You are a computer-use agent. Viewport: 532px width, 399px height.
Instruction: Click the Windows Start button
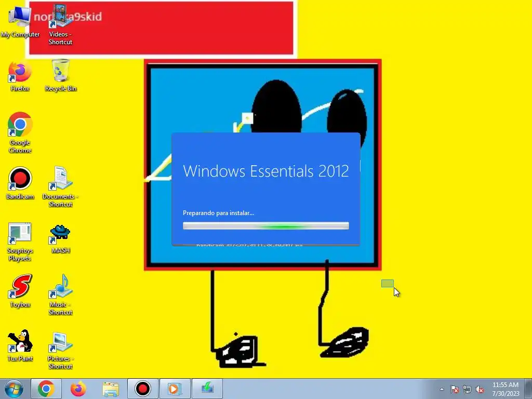tap(14, 389)
